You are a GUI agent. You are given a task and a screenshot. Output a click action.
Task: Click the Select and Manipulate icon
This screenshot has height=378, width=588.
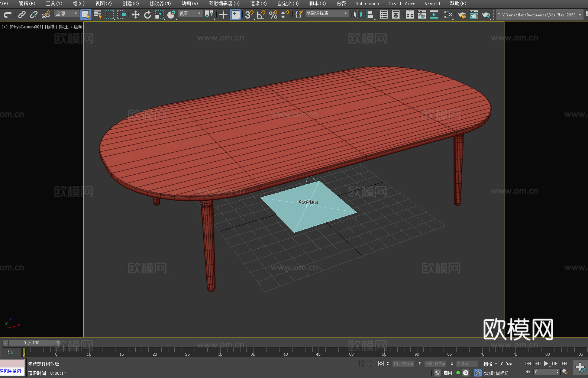[x=223, y=14]
